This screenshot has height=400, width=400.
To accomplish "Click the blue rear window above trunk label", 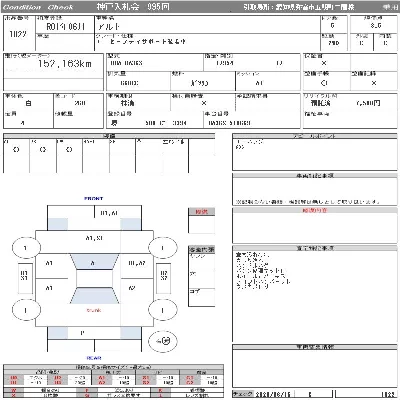I will pos(94,295).
